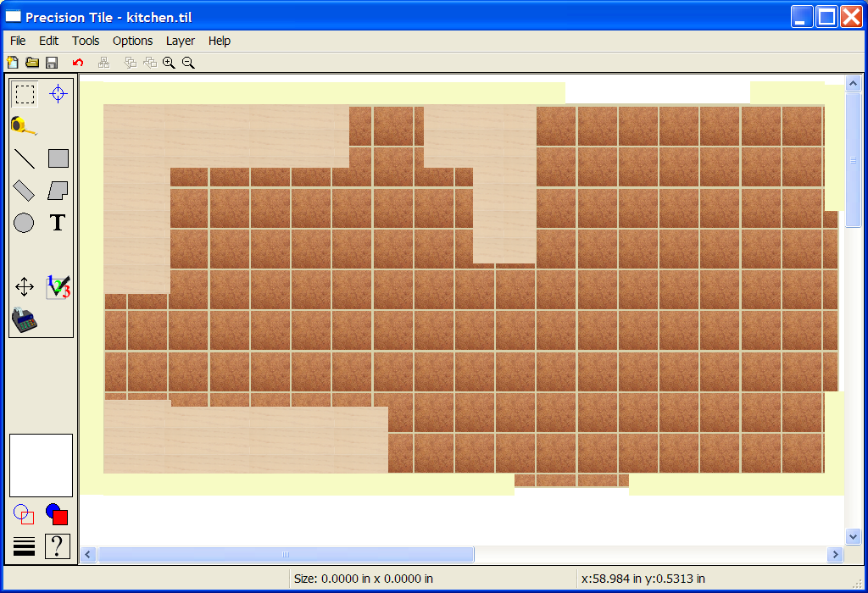The width and height of the screenshot is (868, 593).
Task: Toggle outlined shapes display mode
Action: (24, 514)
